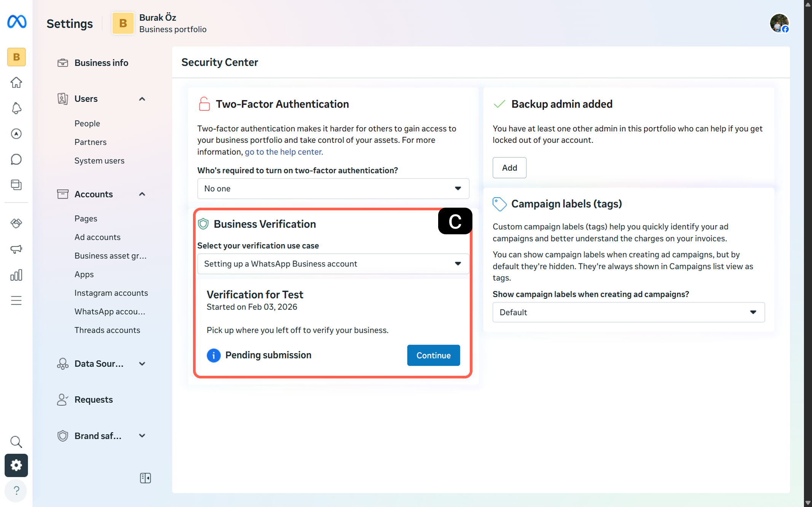Collapse the Accounts section
812x507 pixels.
click(x=142, y=194)
